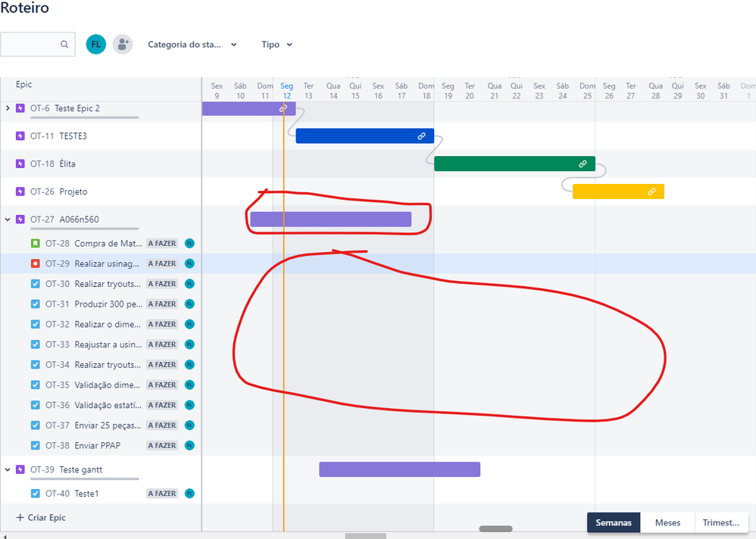Toggle the FL avatar assignee filter
Image resolution: width=756 pixels, height=539 pixels.
click(x=95, y=44)
